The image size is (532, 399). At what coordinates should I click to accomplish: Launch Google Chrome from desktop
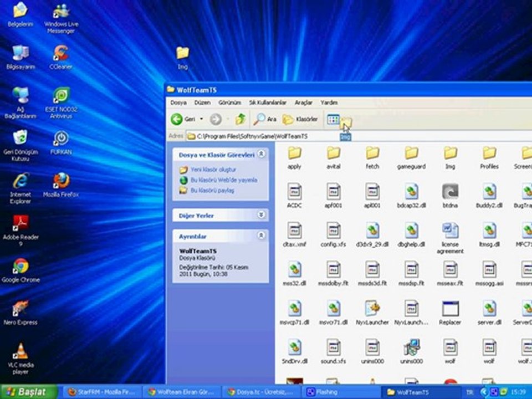[21, 270]
